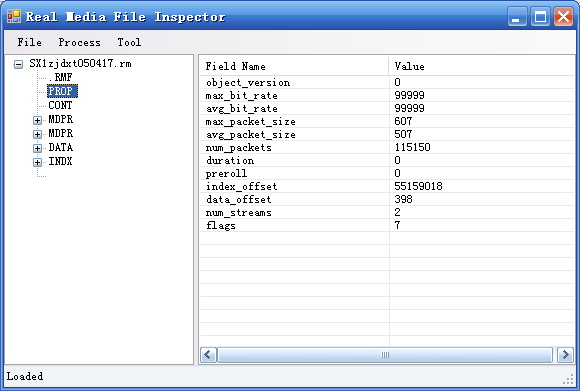Image resolution: width=580 pixels, height=391 pixels.
Task: Click the application icon in title bar
Action: pyautogui.click(x=14, y=16)
